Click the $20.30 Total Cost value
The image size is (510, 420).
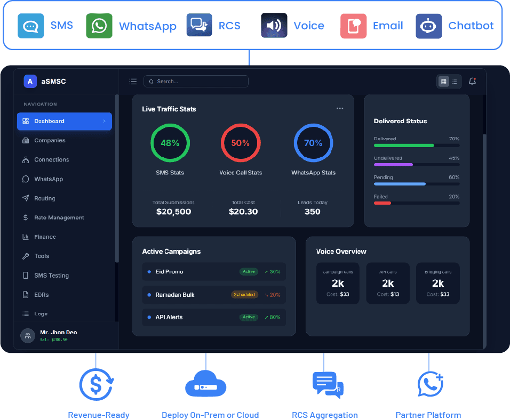(243, 212)
